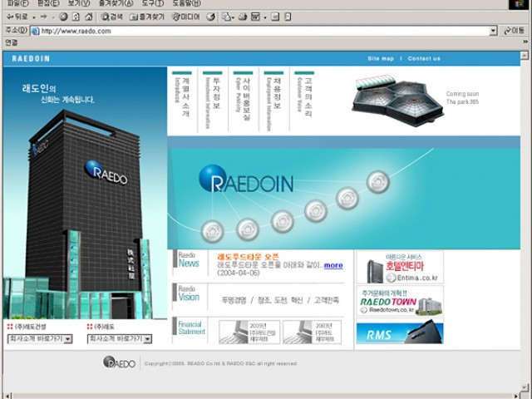Open the 파일(F) menu

point(17,4)
